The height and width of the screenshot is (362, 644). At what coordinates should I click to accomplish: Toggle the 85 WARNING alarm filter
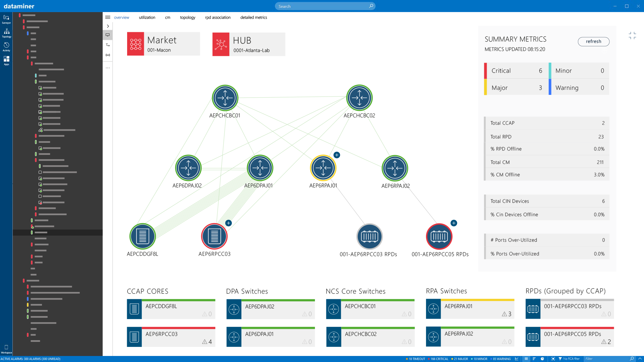pos(501,359)
